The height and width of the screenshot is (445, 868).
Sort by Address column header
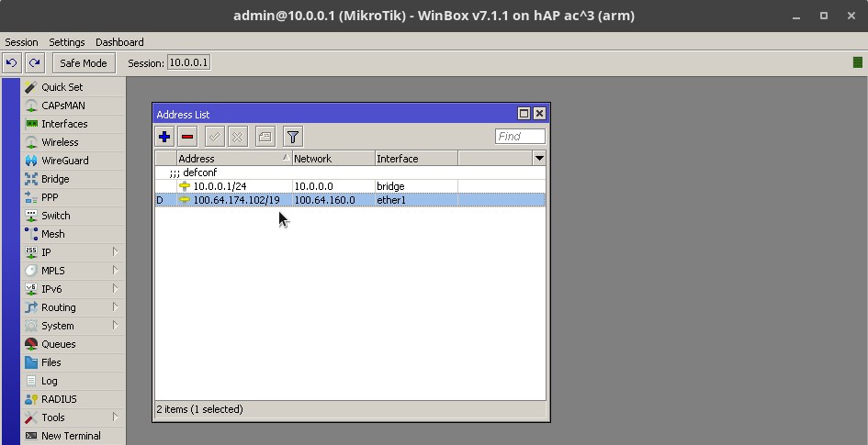[x=234, y=158]
